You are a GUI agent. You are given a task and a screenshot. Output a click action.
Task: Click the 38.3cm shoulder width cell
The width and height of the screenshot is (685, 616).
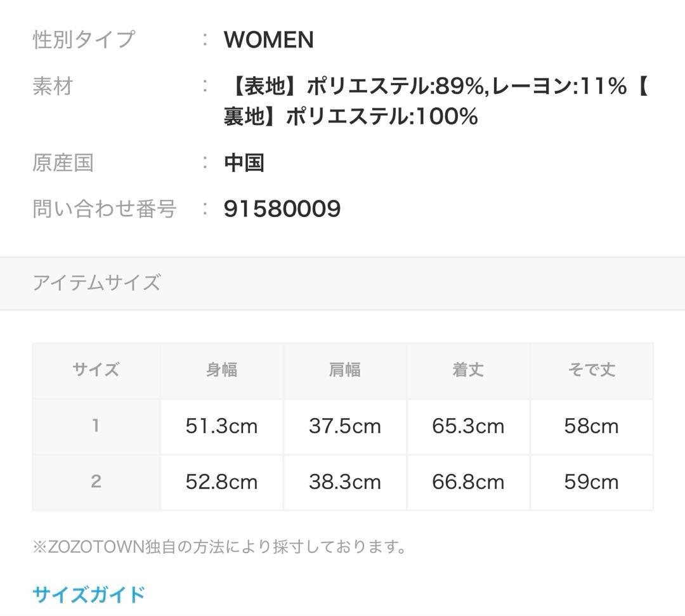click(x=344, y=482)
